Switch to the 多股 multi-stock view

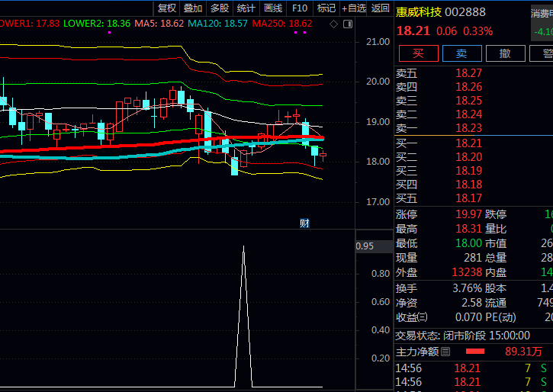pyautogui.click(x=220, y=8)
